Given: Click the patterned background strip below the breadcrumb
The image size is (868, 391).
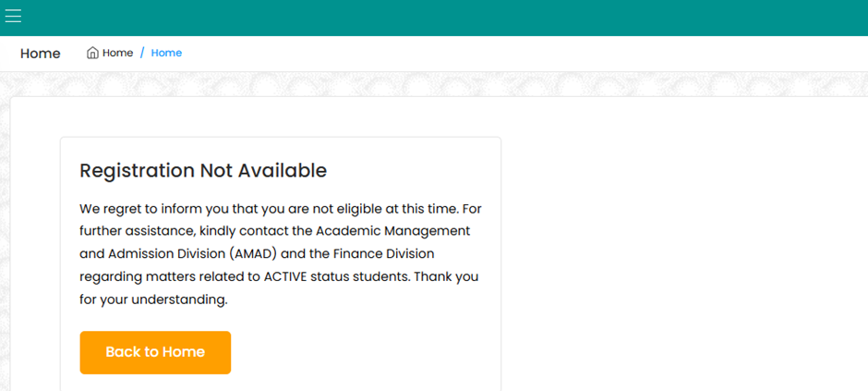Looking at the screenshot, I should click(434, 83).
